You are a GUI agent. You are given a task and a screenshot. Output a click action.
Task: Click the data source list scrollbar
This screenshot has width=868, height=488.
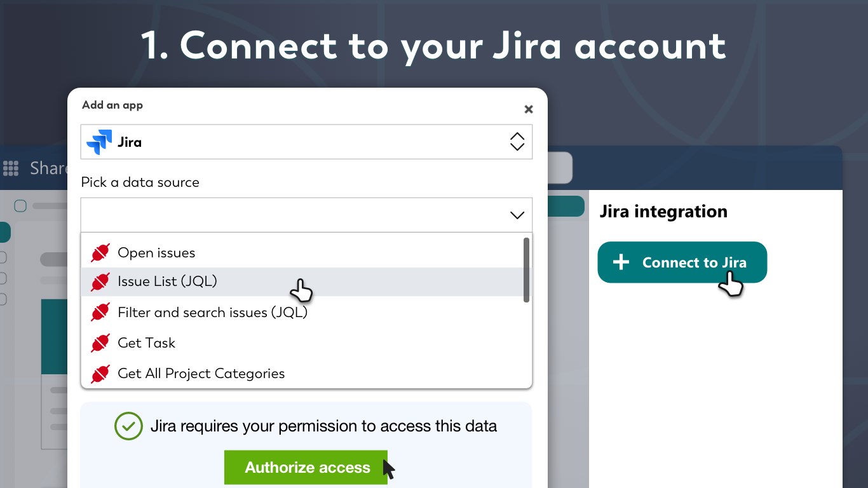(526, 270)
